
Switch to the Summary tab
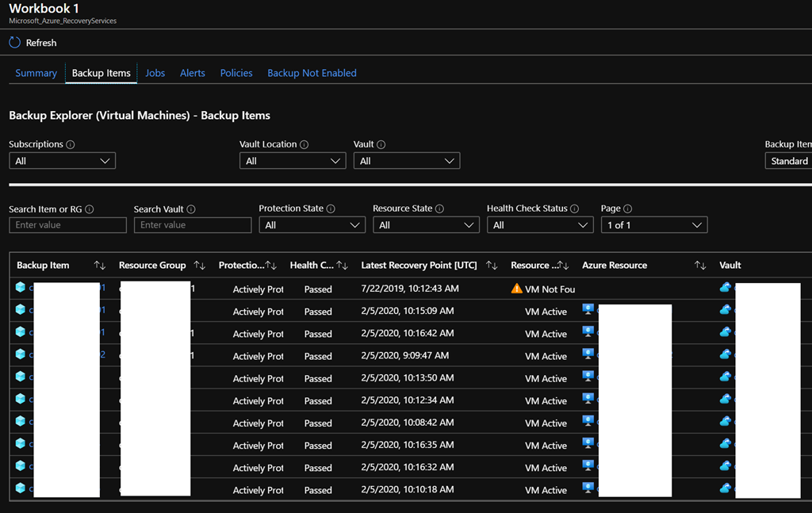(36, 73)
